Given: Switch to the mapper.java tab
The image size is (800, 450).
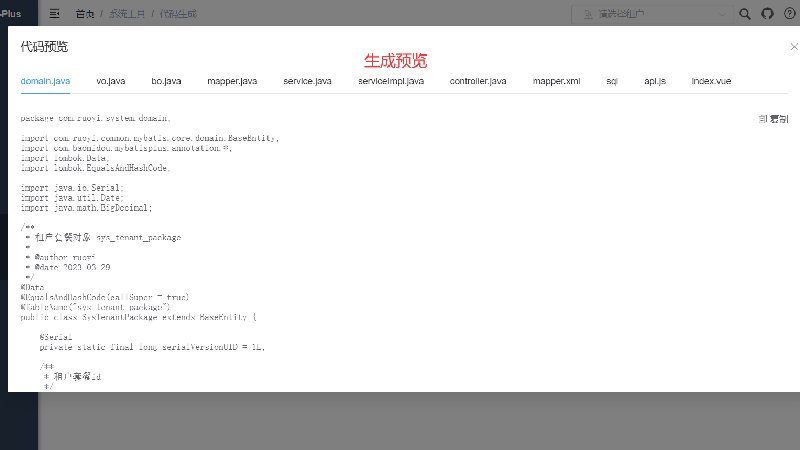Looking at the screenshot, I should click(x=232, y=81).
